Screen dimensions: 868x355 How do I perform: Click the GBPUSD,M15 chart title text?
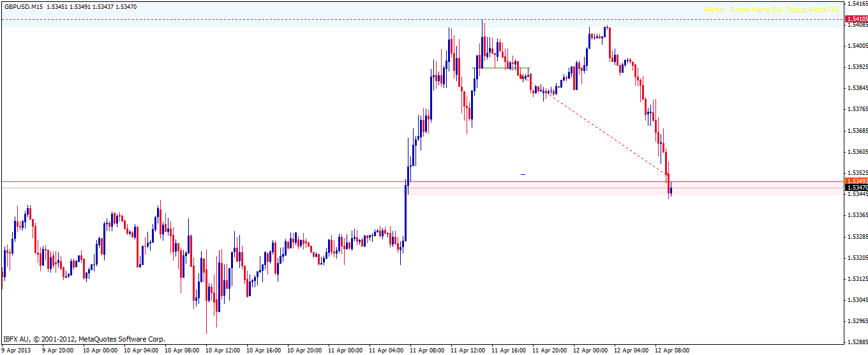coord(22,7)
